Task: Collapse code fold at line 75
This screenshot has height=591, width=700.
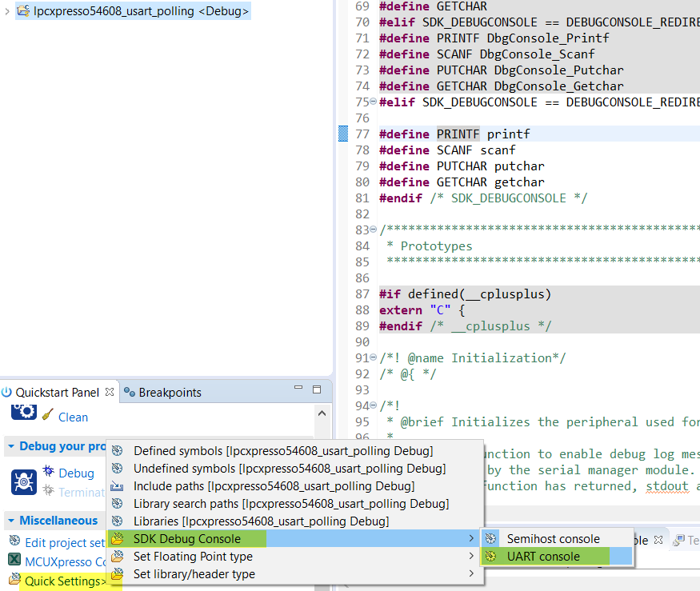Action: pos(374,102)
